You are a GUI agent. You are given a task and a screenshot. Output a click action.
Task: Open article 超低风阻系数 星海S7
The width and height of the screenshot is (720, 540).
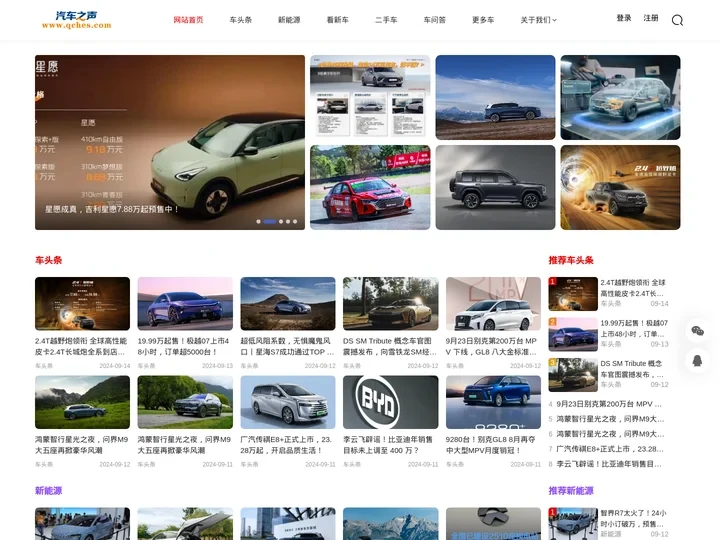coord(287,346)
